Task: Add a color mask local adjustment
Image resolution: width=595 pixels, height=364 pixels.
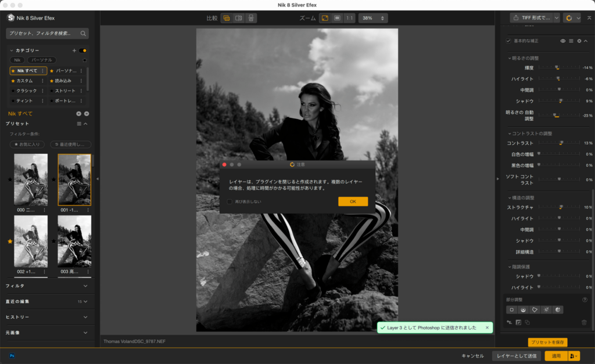Action: point(558,310)
